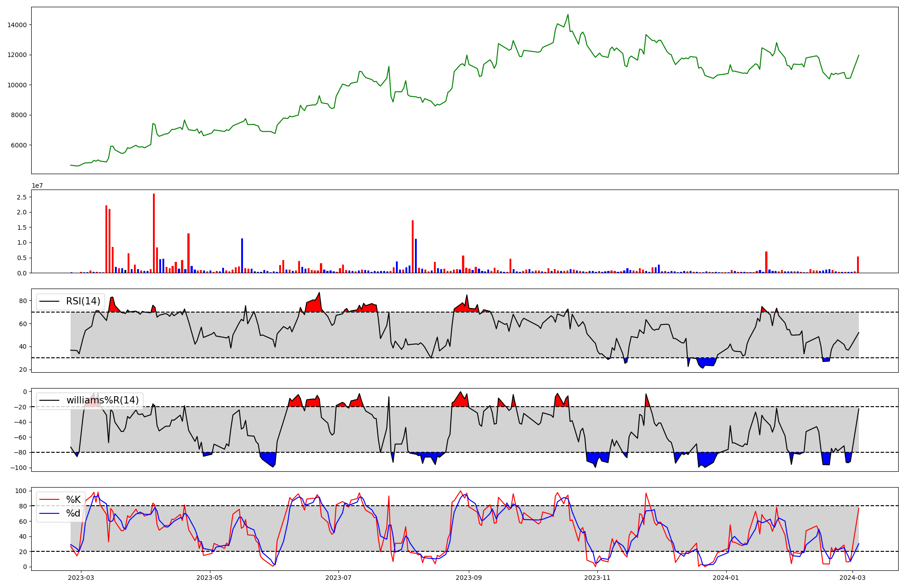Click the red %K legend entry
The image size is (905, 588).
click(x=73, y=499)
